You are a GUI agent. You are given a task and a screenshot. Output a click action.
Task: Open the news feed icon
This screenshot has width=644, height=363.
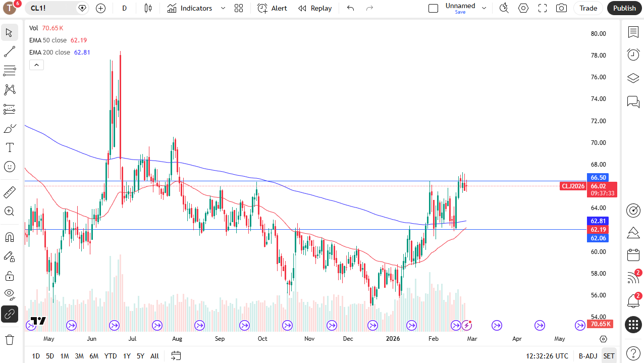click(x=633, y=278)
